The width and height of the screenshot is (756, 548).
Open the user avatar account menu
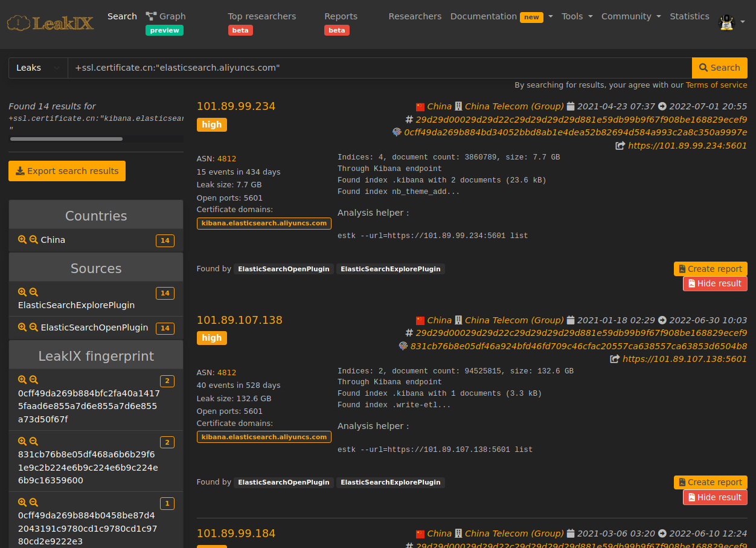click(x=731, y=22)
